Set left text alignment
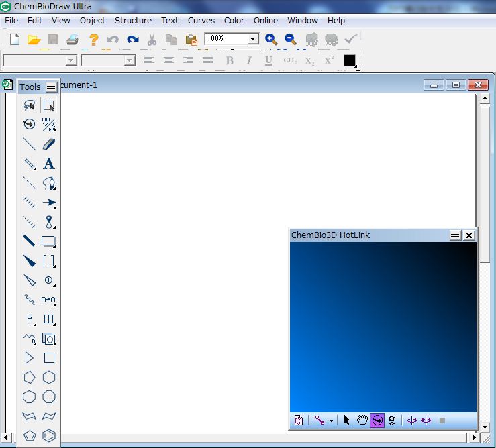The width and height of the screenshot is (496, 448). click(149, 60)
